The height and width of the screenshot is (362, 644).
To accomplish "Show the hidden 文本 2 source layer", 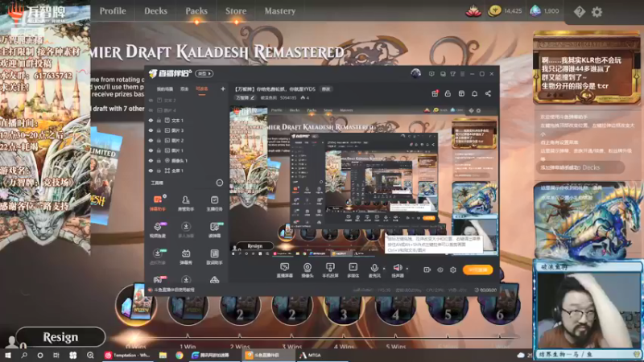I will click(151, 100).
